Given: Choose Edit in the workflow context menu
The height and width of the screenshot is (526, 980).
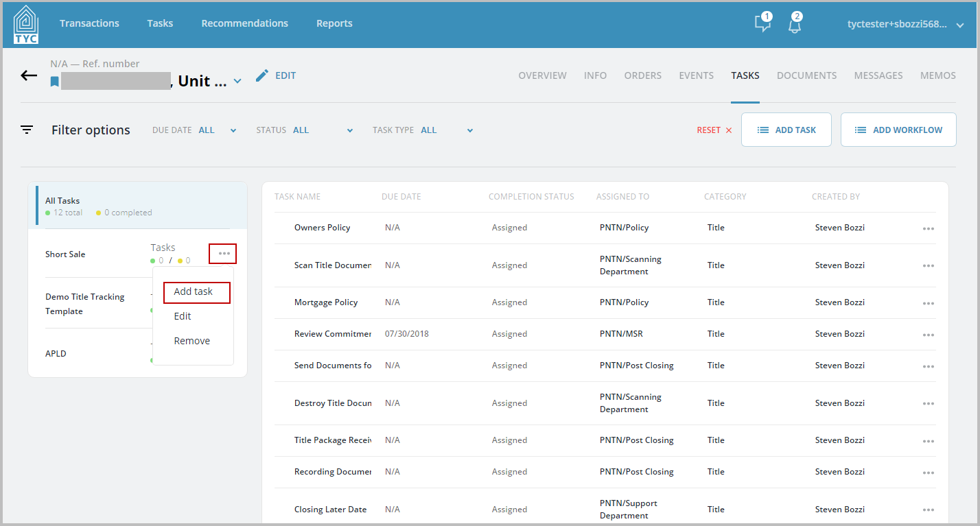Looking at the screenshot, I should pyautogui.click(x=183, y=316).
